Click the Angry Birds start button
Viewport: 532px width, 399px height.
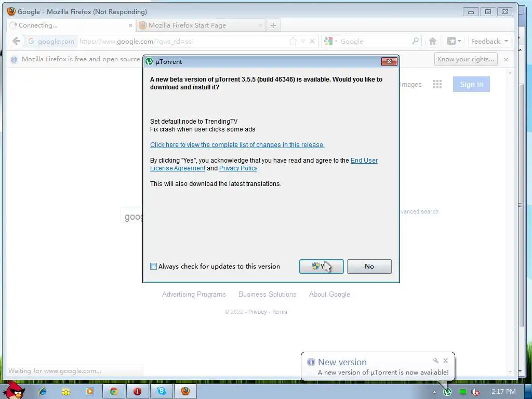tap(14, 390)
